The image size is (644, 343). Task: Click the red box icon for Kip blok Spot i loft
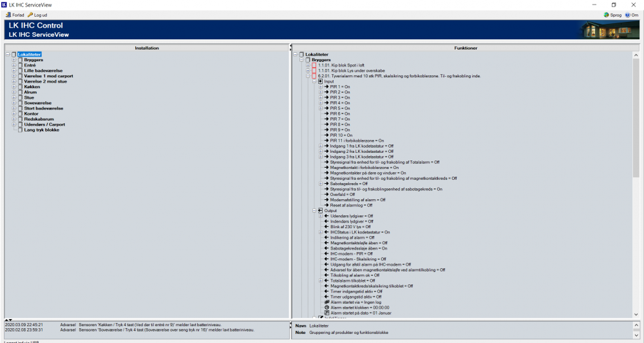314,65
